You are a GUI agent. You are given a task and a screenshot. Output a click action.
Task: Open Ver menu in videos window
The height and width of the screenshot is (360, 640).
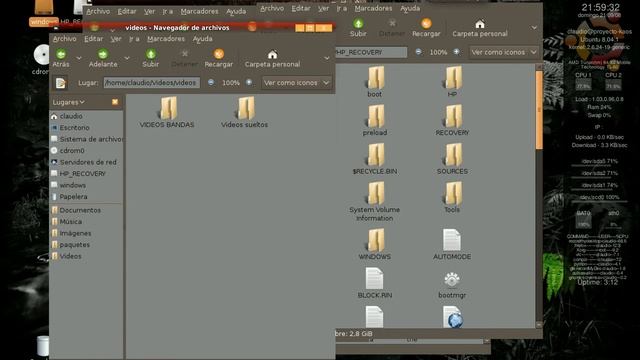[x=116, y=39]
